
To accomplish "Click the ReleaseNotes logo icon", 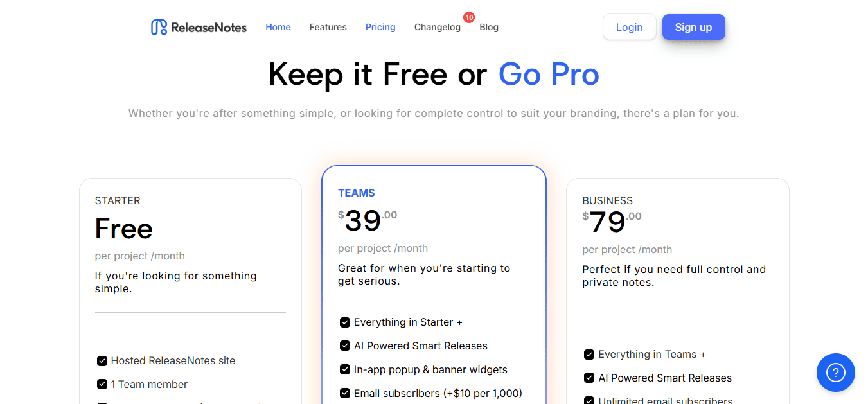I will 159,27.
